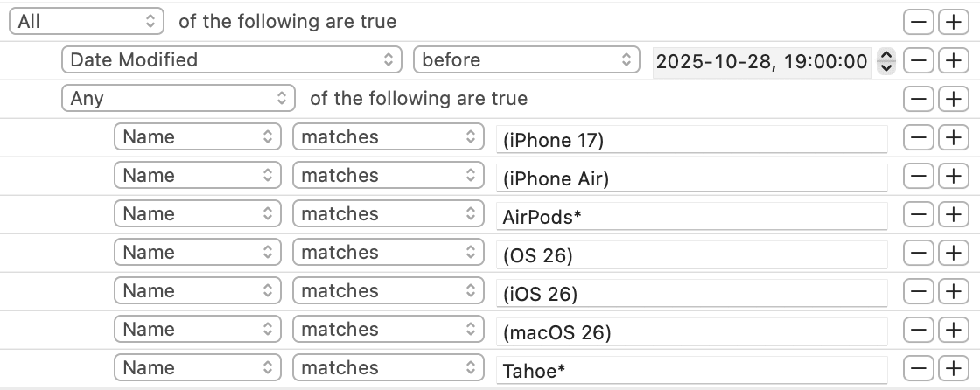Click the (iPhone 17) text field
Viewport: 980px width, 390px height.
pos(691,138)
